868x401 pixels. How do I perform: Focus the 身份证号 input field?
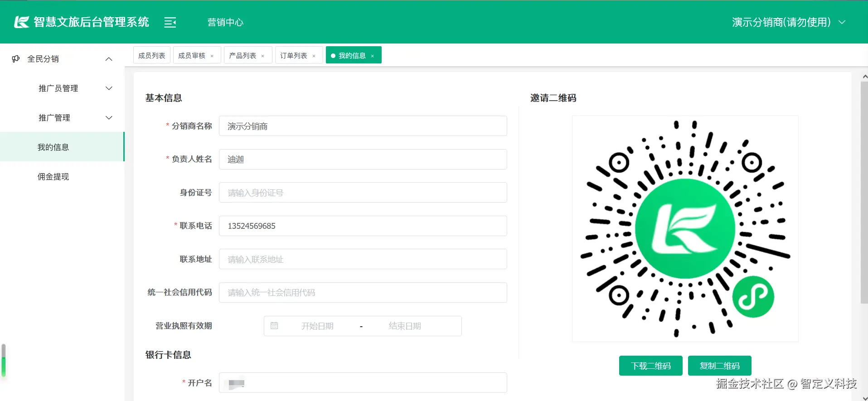click(363, 193)
